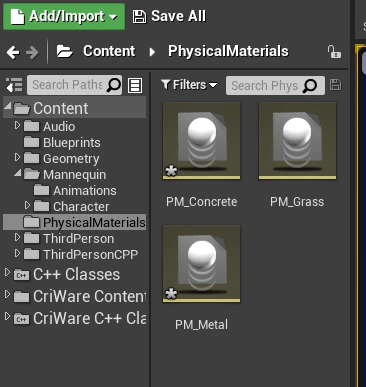Select the PM_Grass asset thumbnail
The width and height of the screenshot is (366, 387).
(297, 141)
